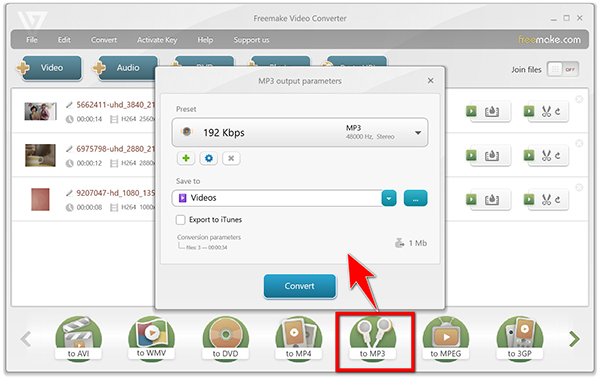
Task: Click the 00:00:14 duration text
Action: tap(89, 119)
